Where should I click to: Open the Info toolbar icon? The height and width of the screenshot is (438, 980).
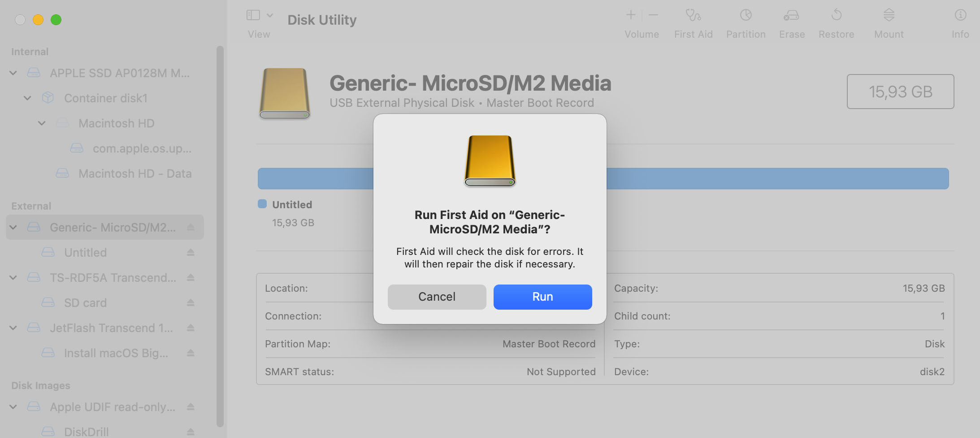pyautogui.click(x=960, y=15)
